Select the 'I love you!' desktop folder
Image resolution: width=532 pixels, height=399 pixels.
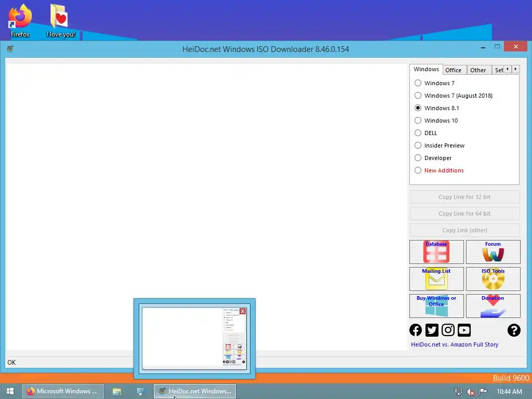[x=61, y=21]
